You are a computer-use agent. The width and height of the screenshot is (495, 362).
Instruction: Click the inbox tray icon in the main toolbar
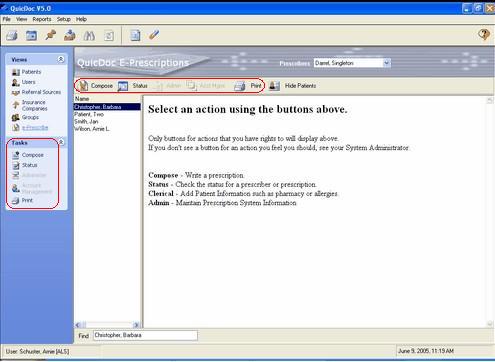(x=70, y=35)
